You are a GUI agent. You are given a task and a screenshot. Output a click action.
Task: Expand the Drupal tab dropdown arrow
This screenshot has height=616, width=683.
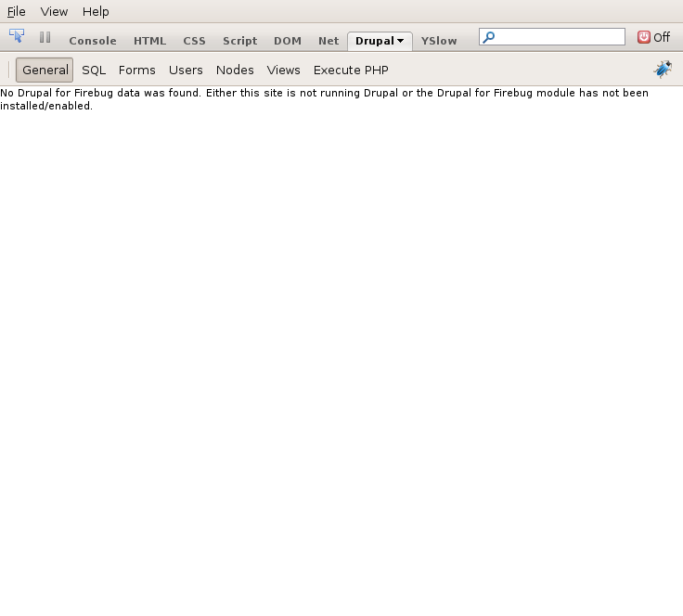(400, 41)
